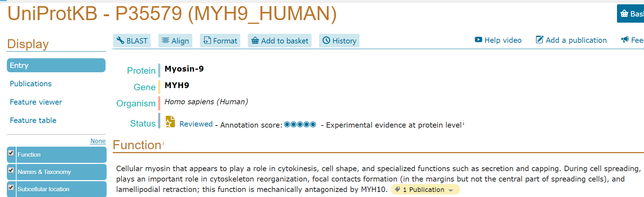Click the Align lines icon

[x=165, y=40]
